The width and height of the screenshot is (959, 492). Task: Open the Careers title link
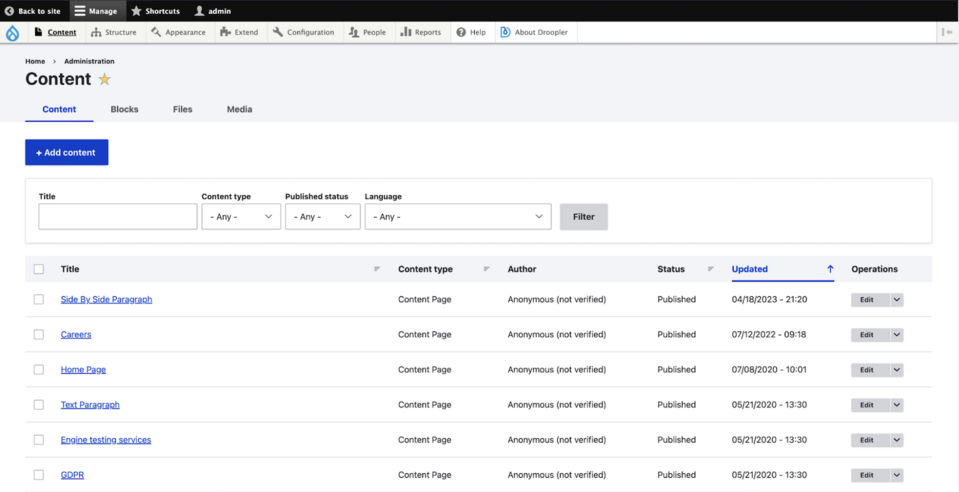tap(76, 334)
